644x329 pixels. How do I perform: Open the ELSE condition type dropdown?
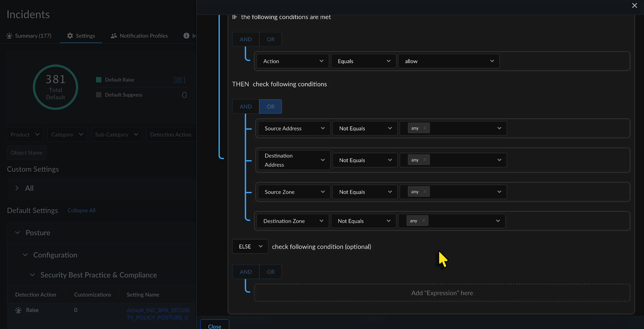[x=250, y=246]
